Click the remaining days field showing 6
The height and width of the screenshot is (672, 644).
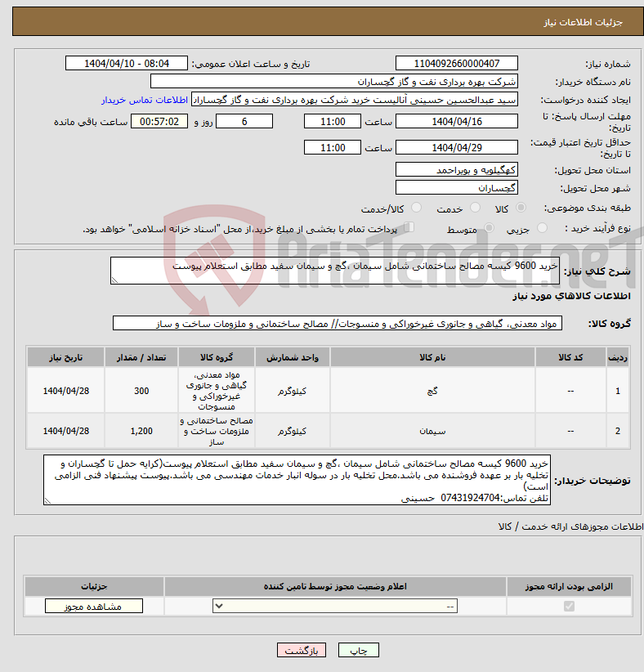(x=244, y=121)
